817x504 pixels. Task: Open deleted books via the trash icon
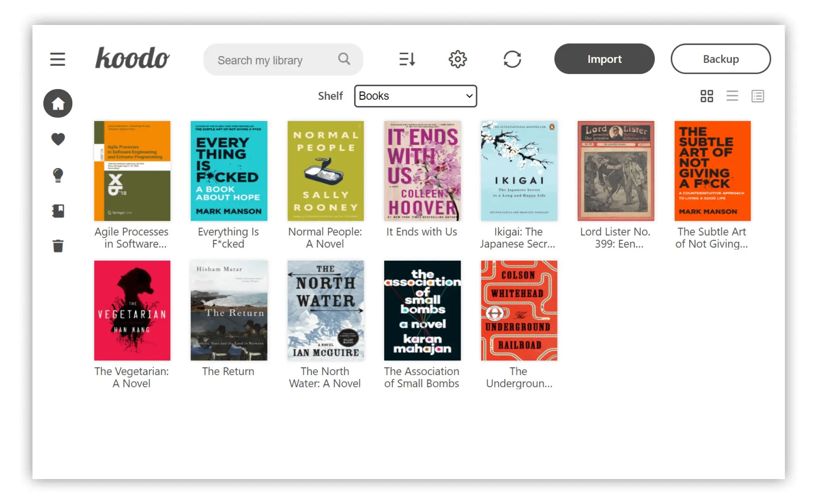pyautogui.click(x=57, y=246)
